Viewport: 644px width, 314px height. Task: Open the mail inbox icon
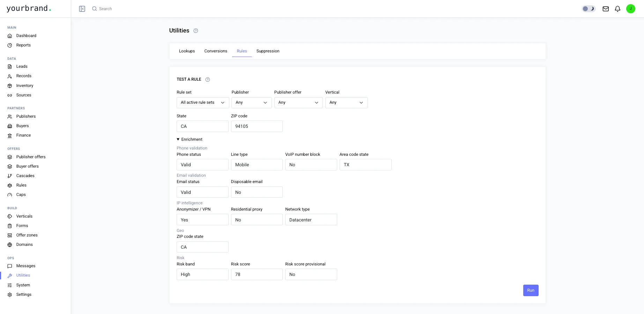(x=606, y=9)
